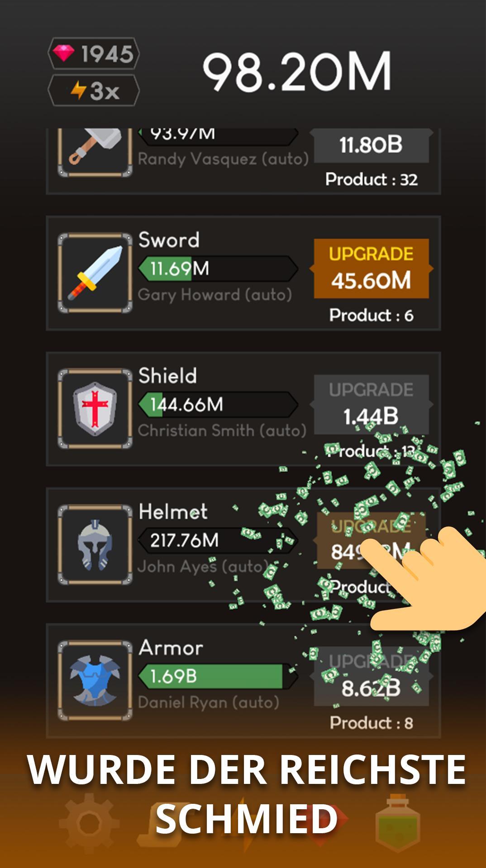Image resolution: width=486 pixels, height=868 pixels.
Task: Select the Gary Howard (auto) manager label
Action: [x=215, y=295]
